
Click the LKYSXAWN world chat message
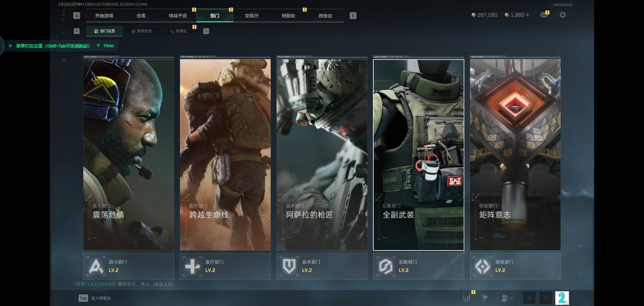(124, 284)
